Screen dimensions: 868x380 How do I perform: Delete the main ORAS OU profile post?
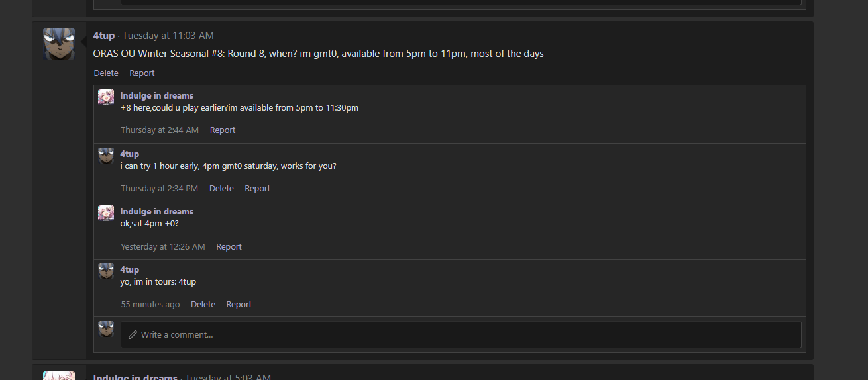click(106, 73)
